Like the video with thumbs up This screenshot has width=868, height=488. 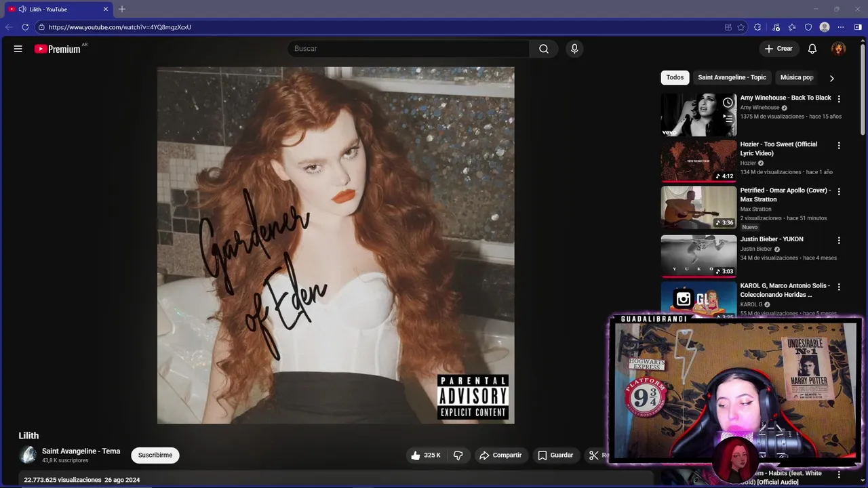click(x=425, y=455)
